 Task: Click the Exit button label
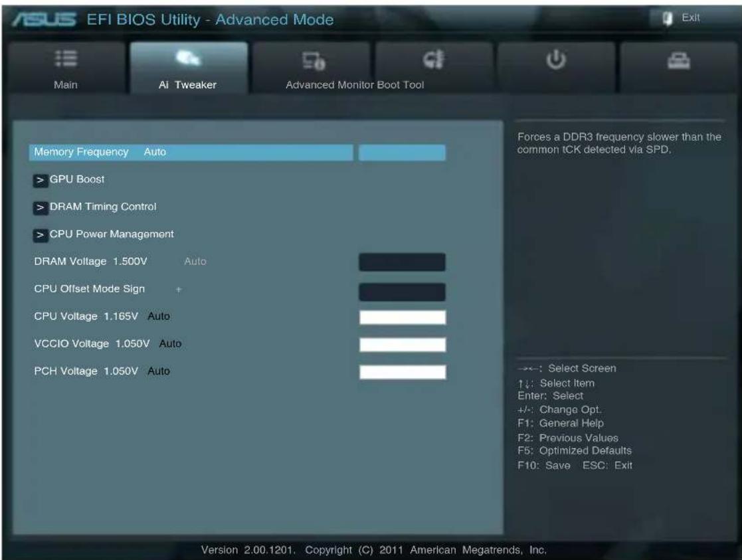click(x=690, y=18)
